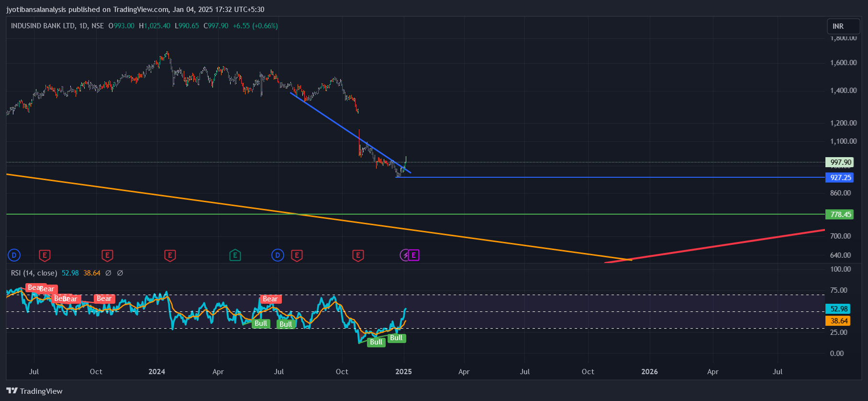This screenshot has height=401, width=868.
Task: Click the 640.00 price axis label
Action: point(840,255)
